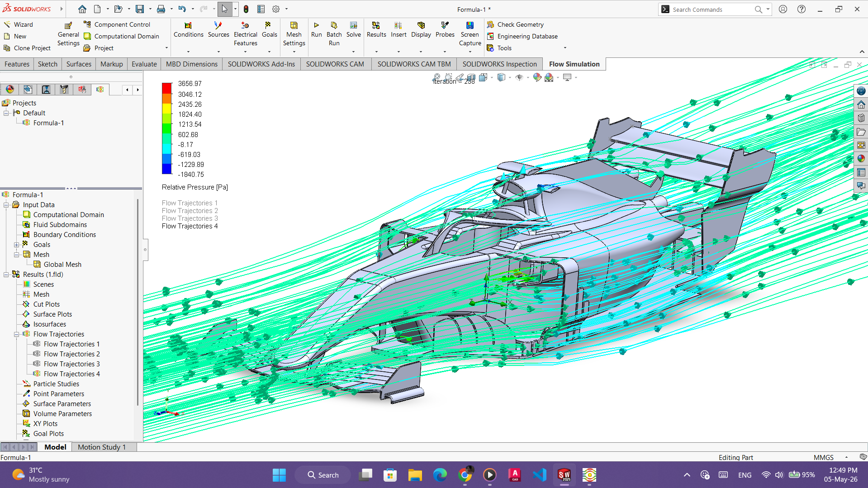
Task: Open the Tools dropdown arrow
Action: [564, 48]
